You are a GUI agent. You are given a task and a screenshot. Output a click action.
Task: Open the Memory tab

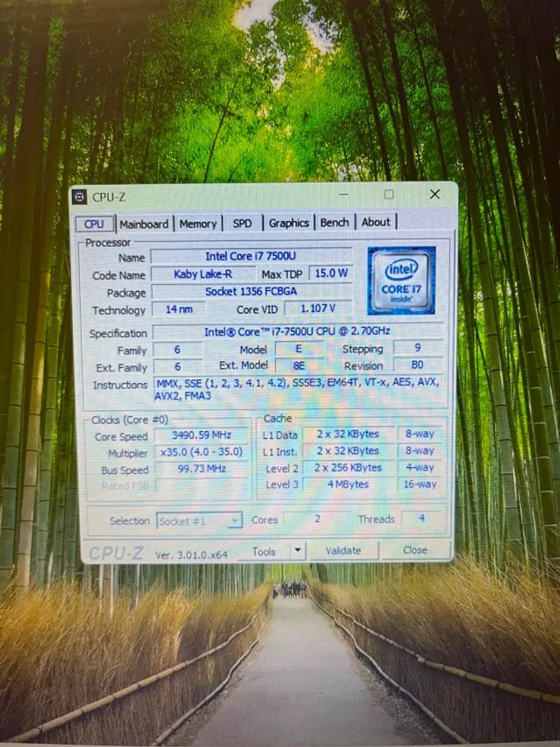pyautogui.click(x=198, y=224)
